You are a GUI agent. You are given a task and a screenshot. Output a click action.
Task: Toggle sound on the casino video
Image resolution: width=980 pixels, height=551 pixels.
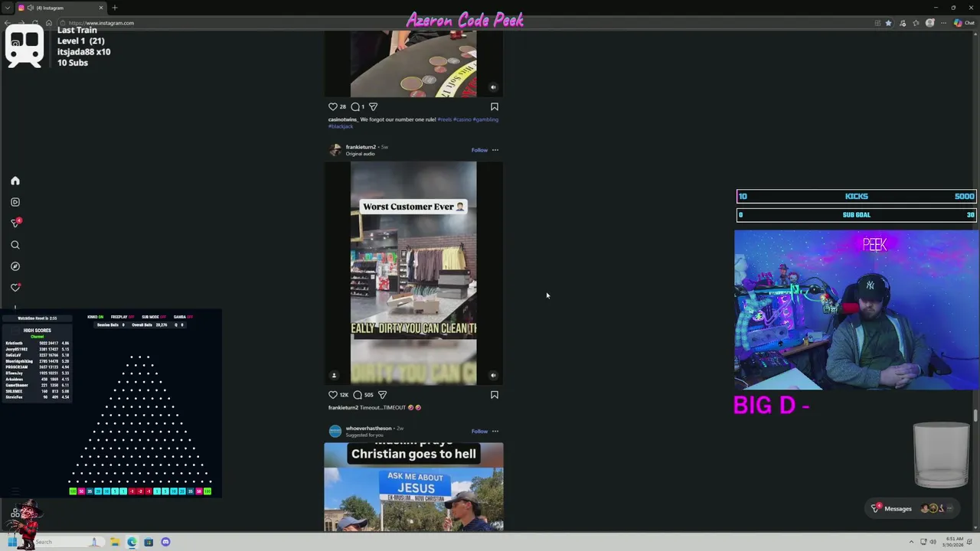(x=493, y=87)
